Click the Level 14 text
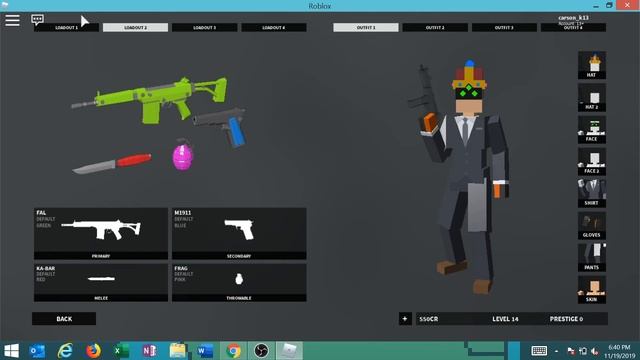Image resolution: width=640 pixels, height=360 pixels. pos(505,319)
